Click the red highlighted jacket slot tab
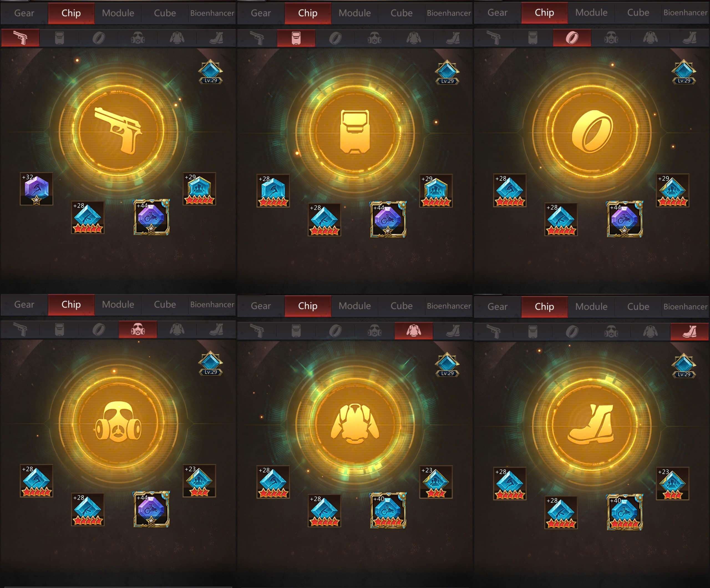Image resolution: width=710 pixels, height=588 pixels. point(414,331)
